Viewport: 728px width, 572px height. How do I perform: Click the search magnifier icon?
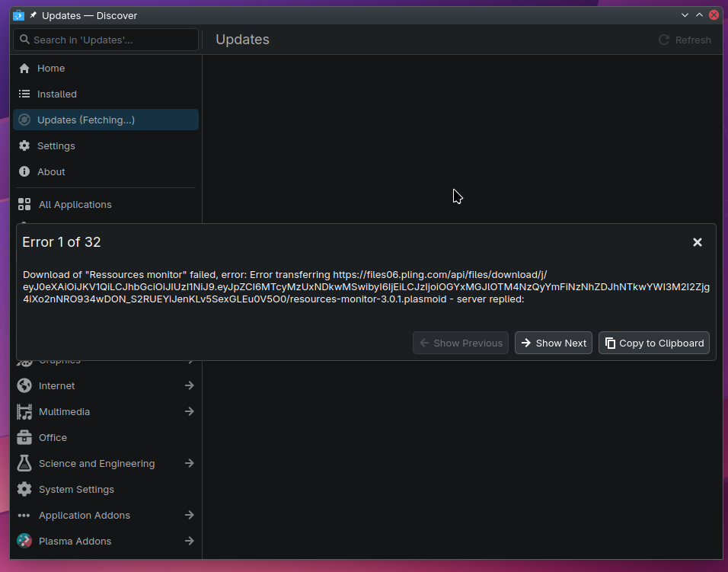coord(24,40)
